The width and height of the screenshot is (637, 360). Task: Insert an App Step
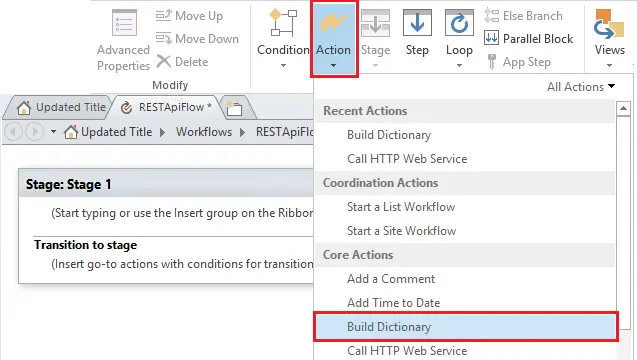[518, 62]
